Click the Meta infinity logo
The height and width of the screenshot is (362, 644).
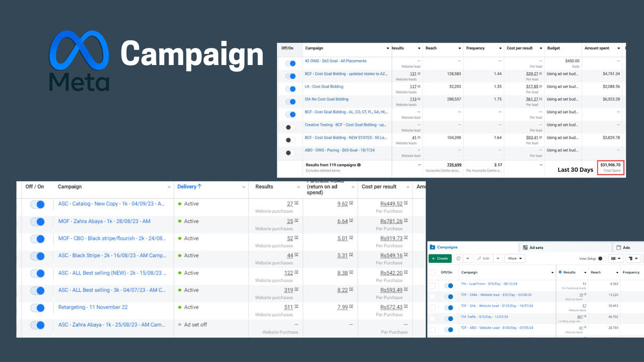(x=79, y=51)
